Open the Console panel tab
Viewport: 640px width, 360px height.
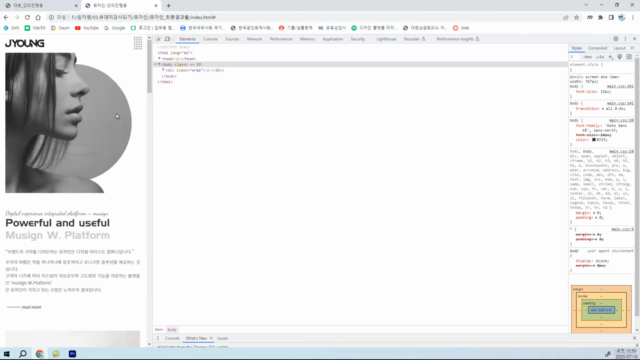click(210, 39)
